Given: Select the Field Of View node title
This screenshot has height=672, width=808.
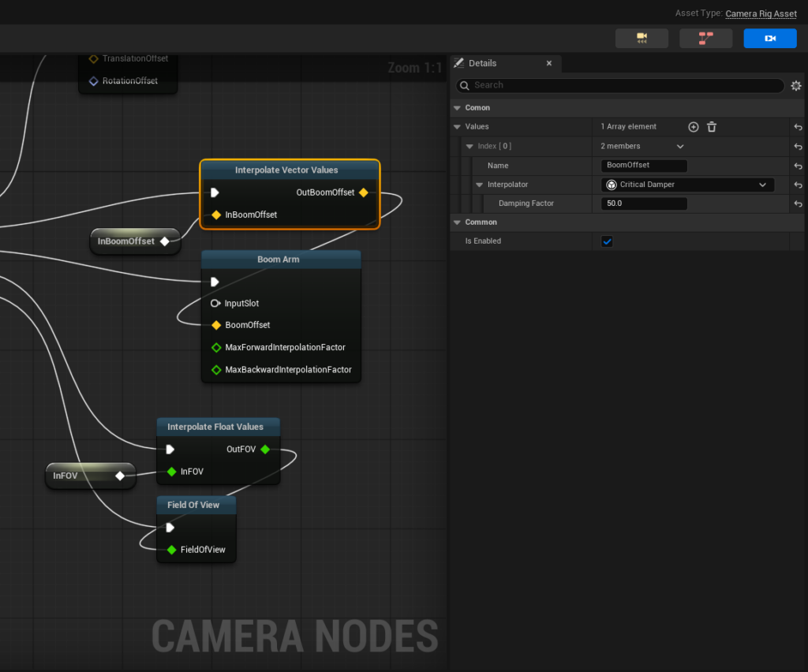Looking at the screenshot, I should [193, 505].
